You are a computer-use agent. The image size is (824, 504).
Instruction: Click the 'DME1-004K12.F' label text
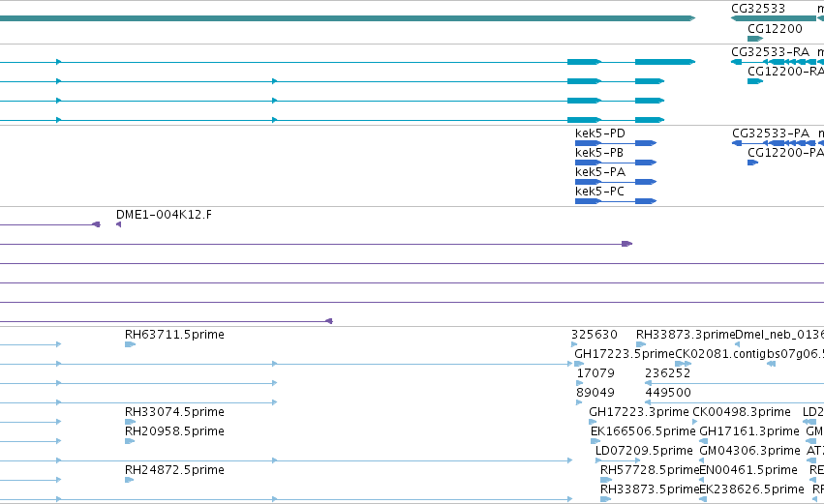(164, 214)
